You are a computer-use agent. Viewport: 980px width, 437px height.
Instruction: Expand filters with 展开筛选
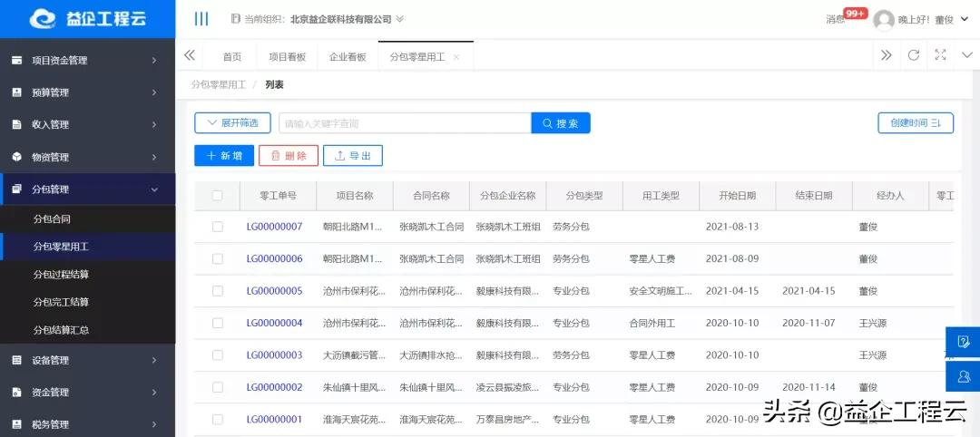point(232,123)
